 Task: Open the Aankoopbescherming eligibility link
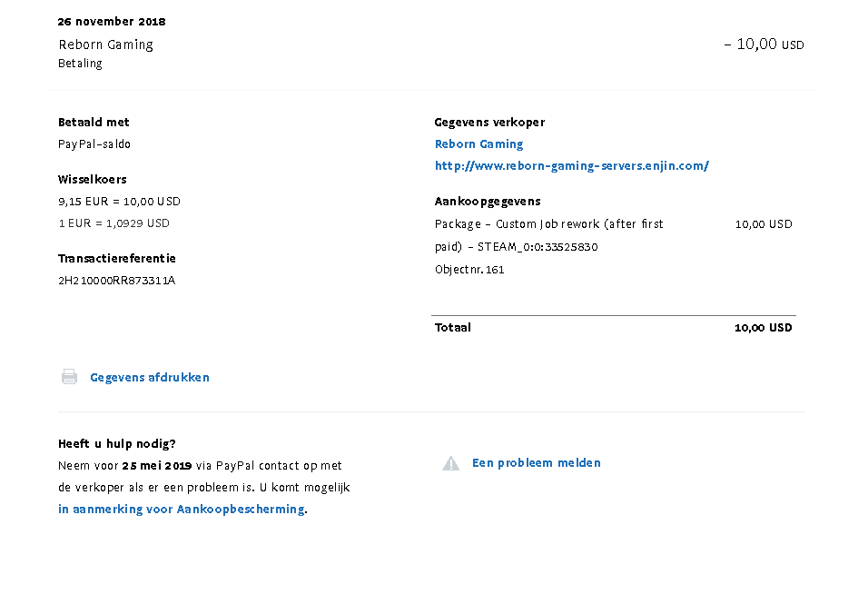(182, 509)
